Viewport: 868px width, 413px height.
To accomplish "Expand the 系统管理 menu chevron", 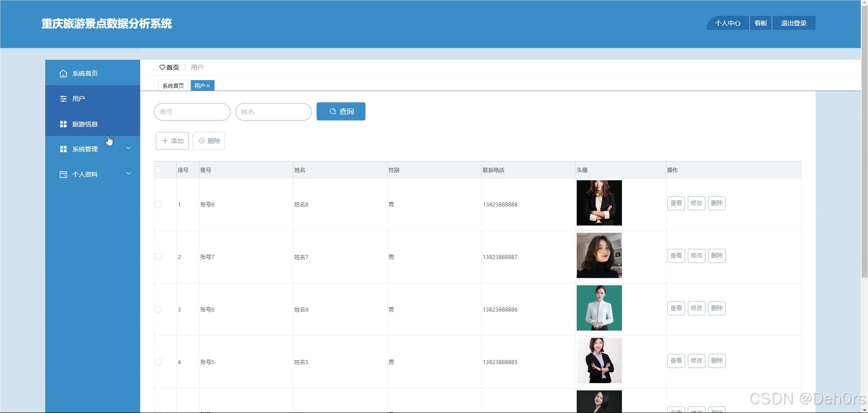I will [x=128, y=148].
